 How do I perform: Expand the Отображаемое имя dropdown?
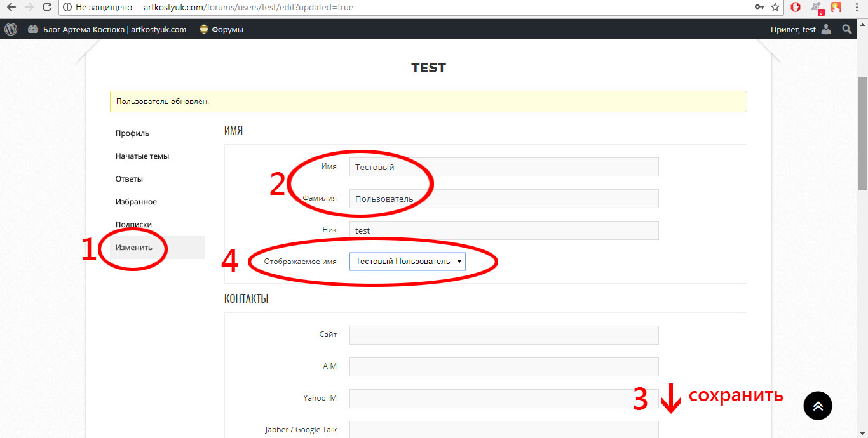407,262
